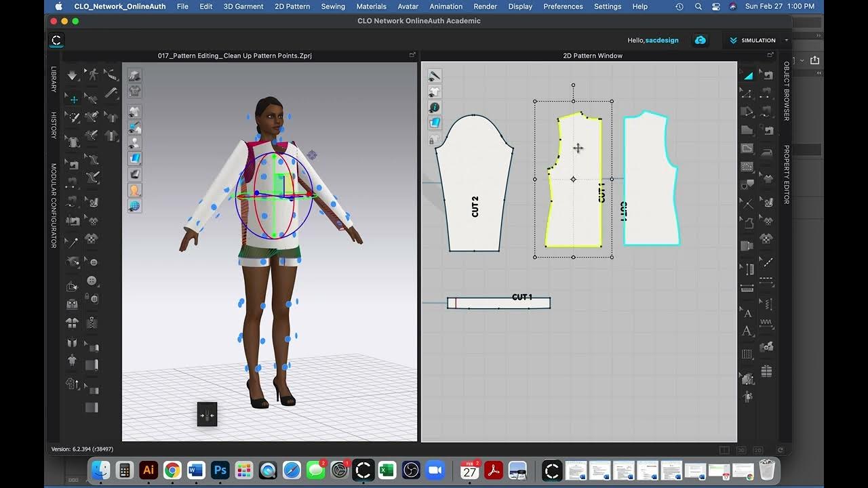868x488 pixels.
Task: Click the Simulate down-arrow tool
Action: tap(73, 76)
